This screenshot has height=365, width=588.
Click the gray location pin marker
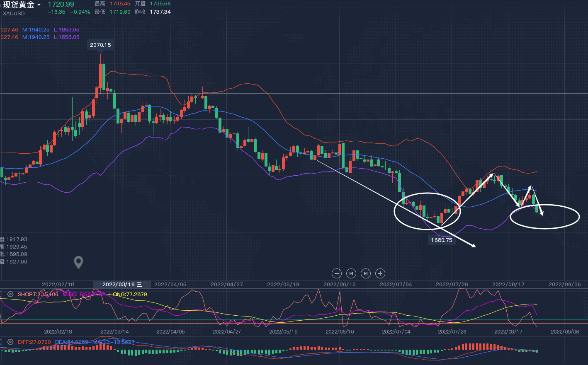[78, 262]
